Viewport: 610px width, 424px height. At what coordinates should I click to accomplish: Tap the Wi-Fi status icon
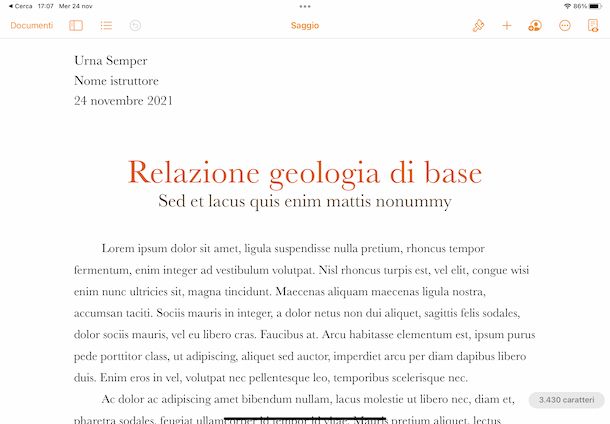point(568,6)
